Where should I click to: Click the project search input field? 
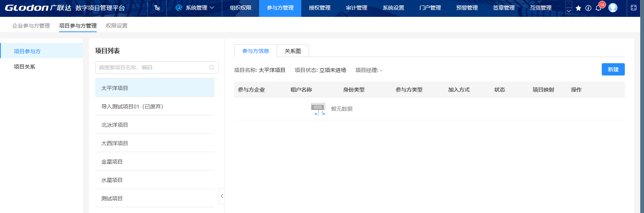pyautogui.click(x=157, y=67)
